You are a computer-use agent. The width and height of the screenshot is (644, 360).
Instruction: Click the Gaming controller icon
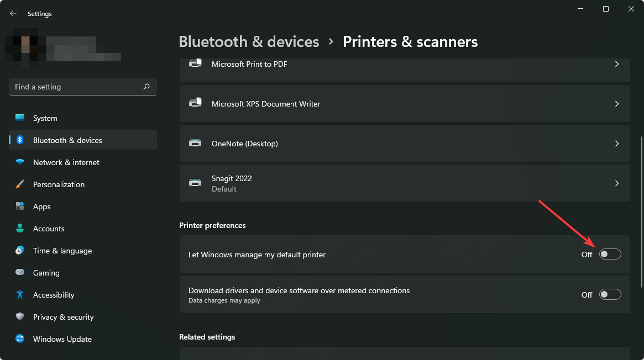tap(20, 272)
